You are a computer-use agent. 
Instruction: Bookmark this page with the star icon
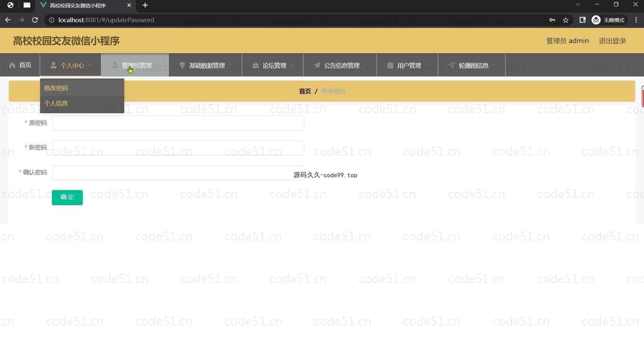(x=566, y=20)
